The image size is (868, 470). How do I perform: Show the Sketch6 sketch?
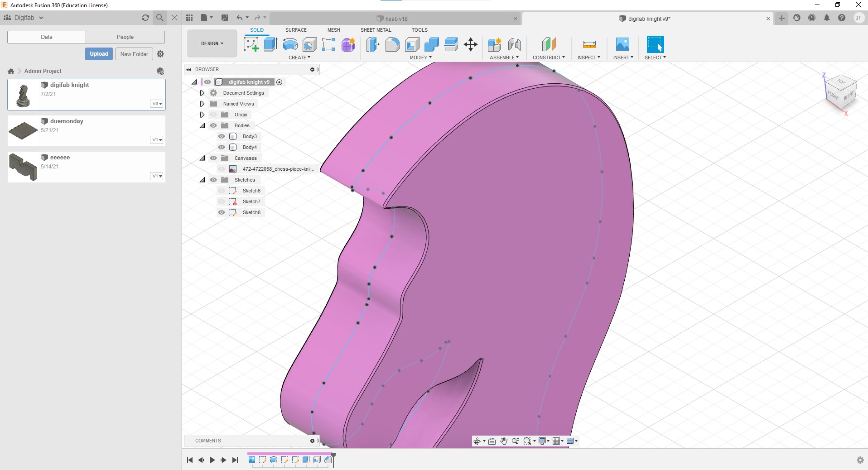tap(222, 191)
